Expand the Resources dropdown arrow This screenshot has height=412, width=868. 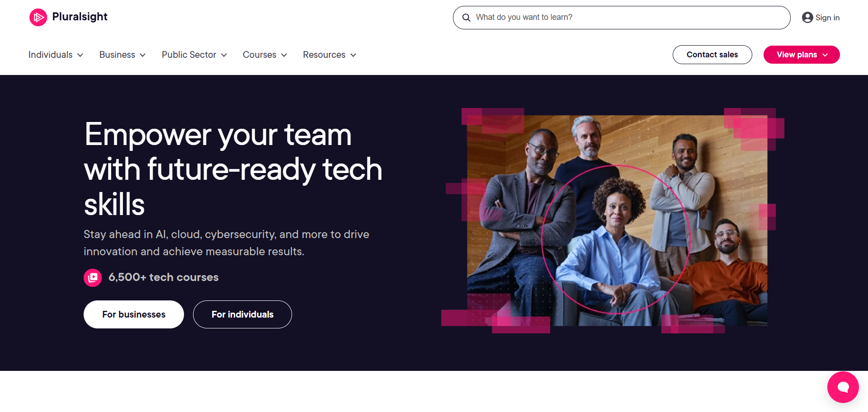pyautogui.click(x=353, y=55)
